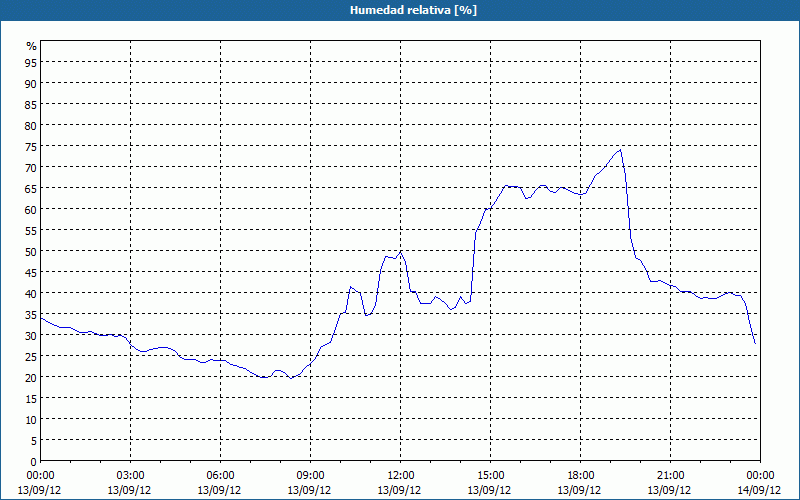This screenshot has width=800, height=500.
Task: Click the 25 y-axis value
Action: coord(31,357)
